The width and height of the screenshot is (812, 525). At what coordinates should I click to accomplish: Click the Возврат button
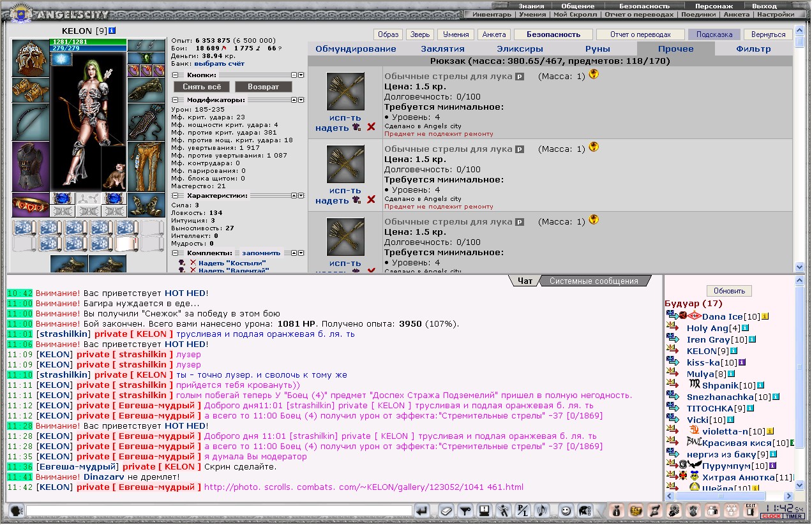coord(264,86)
